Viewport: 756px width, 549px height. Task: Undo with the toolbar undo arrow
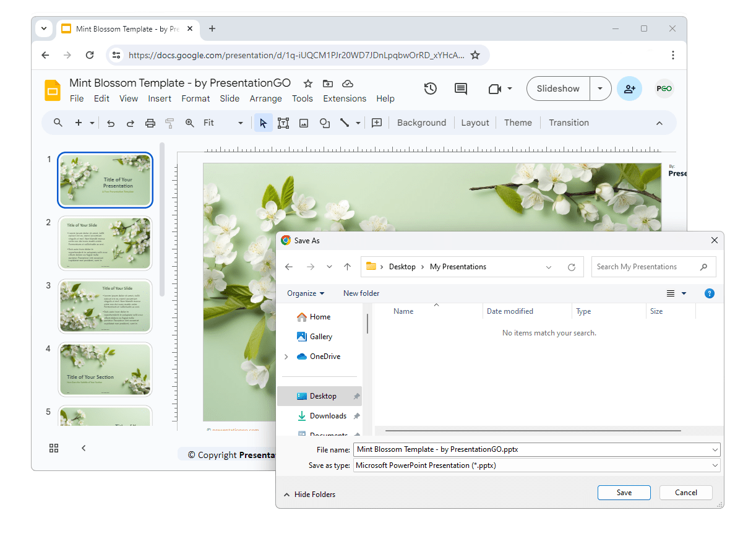coord(111,123)
